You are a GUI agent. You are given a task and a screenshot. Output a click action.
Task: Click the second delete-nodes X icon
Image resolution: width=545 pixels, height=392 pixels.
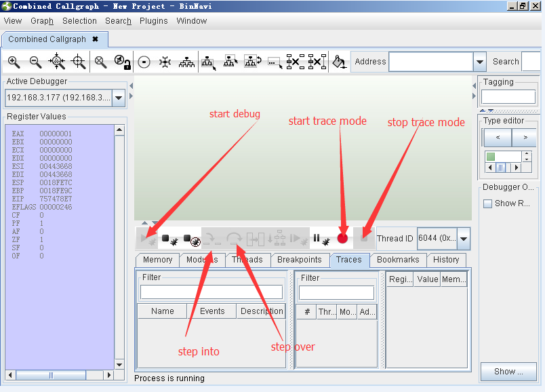(x=317, y=62)
